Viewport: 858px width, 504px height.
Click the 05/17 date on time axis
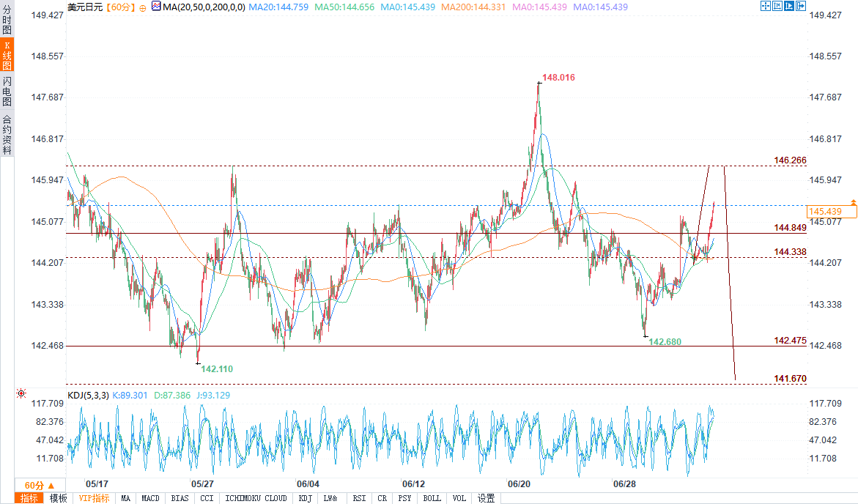click(x=97, y=483)
